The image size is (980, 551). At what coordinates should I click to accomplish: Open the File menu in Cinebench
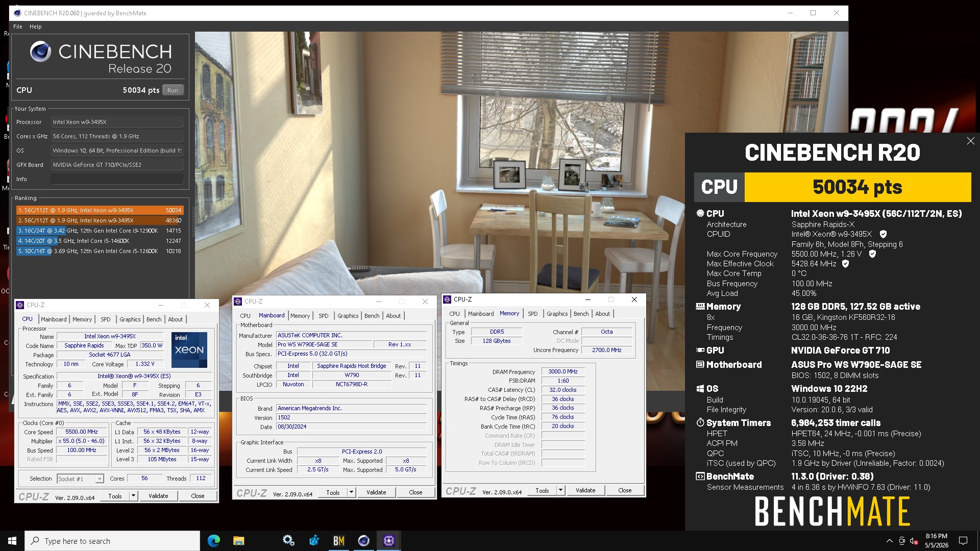(x=18, y=27)
